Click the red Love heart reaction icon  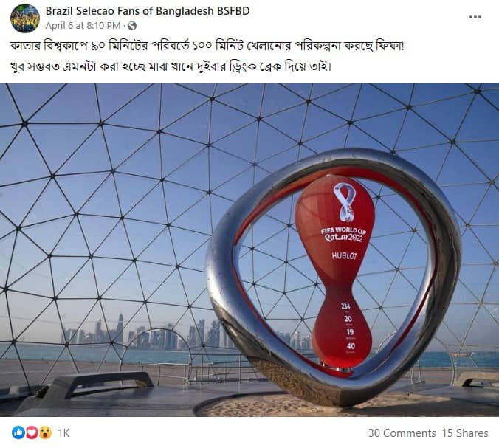pyautogui.click(x=32, y=433)
